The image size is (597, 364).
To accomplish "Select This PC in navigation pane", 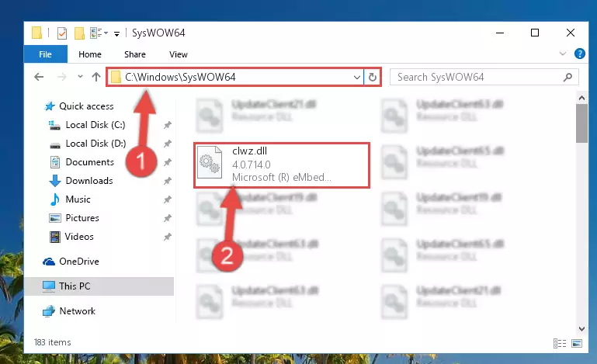I will click(99, 286).
